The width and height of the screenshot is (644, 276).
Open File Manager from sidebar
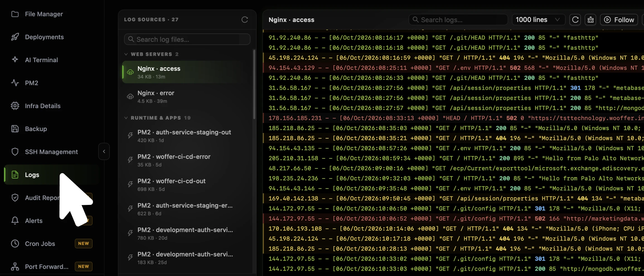[x=44, y=14]
